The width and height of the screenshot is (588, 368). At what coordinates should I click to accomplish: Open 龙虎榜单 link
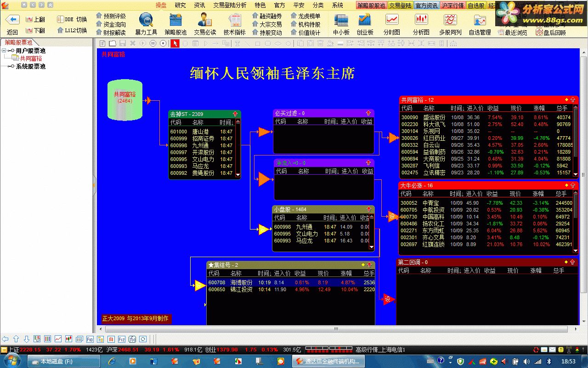pyautogui.click(x=306, y=16)
